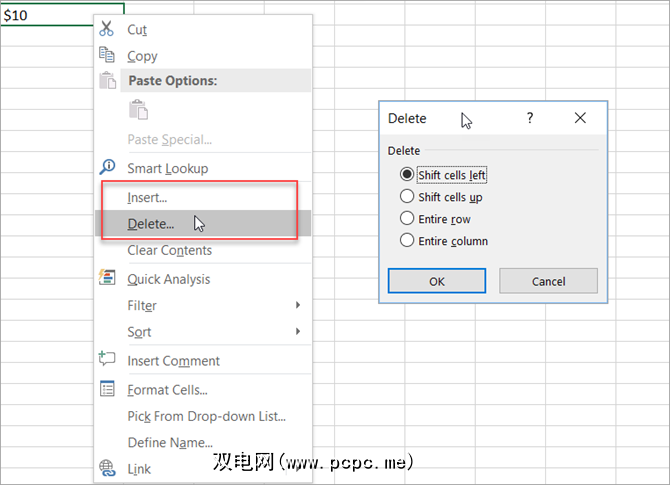Click the Format Cells icon
Screen dimensions: 670x485
click(108, 389)
